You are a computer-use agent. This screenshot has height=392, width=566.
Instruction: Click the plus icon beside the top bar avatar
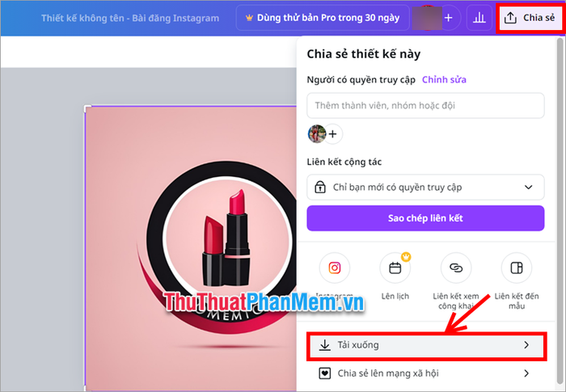[x=448, y=18]
